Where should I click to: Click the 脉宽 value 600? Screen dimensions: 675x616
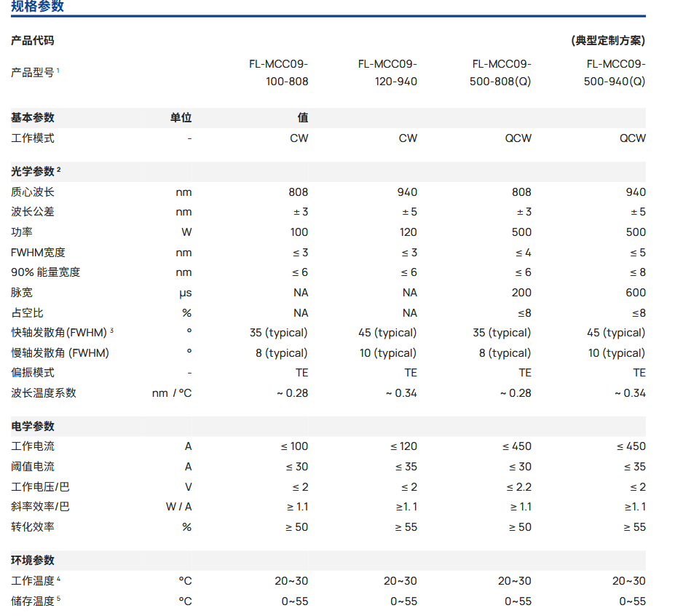(635, 293)
